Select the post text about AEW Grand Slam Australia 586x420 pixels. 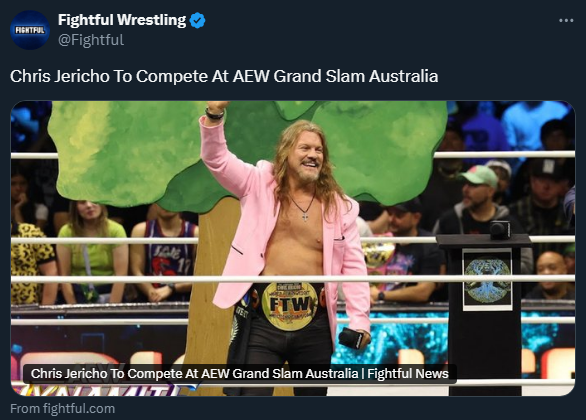click(224, 76)
